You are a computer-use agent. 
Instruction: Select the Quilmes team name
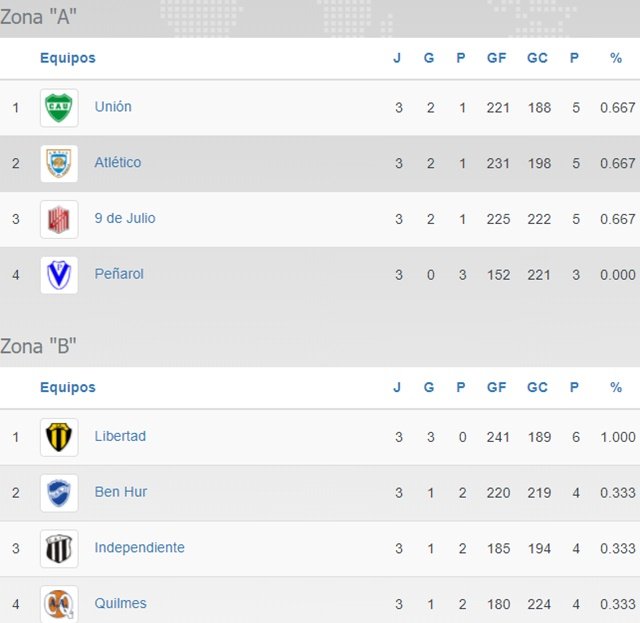[x=121, y=604]
